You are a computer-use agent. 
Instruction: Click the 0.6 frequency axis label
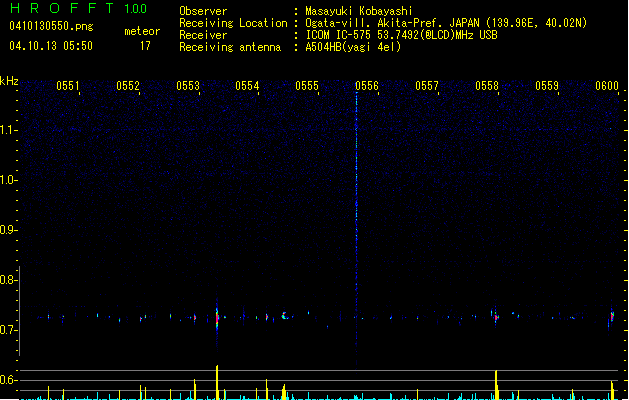pos(8,380)
